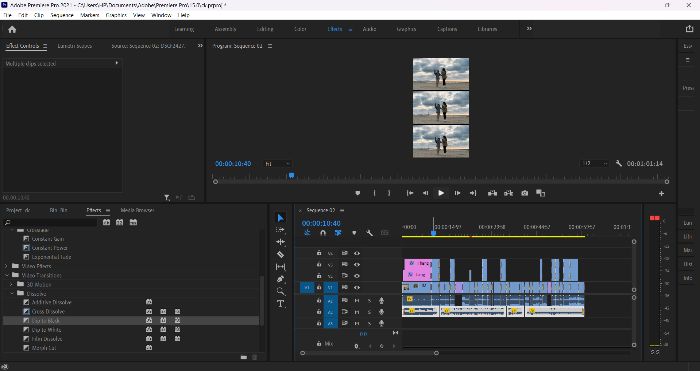Screen dimensions: 700x371
Task: Step forward one frame
Action: [457, 193]
